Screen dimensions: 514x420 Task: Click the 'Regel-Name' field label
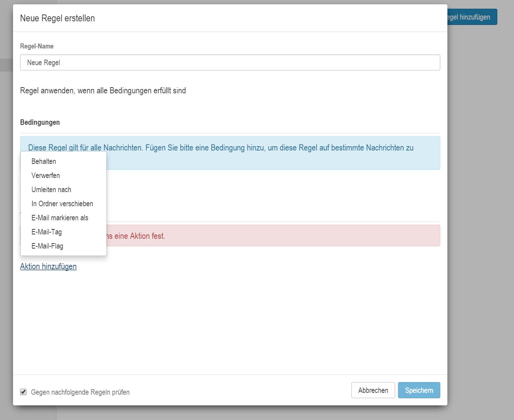click(37, 46)
